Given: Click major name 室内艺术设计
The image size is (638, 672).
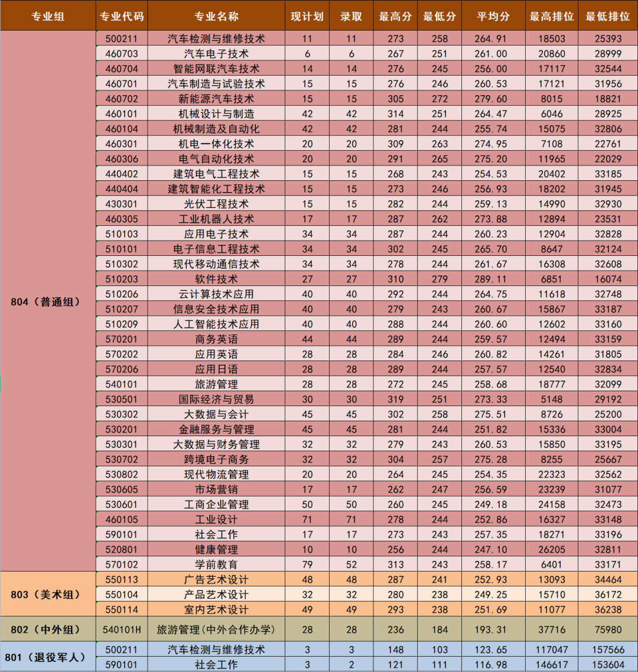Looking at the screenshot, I should click(x=216, y=609).
